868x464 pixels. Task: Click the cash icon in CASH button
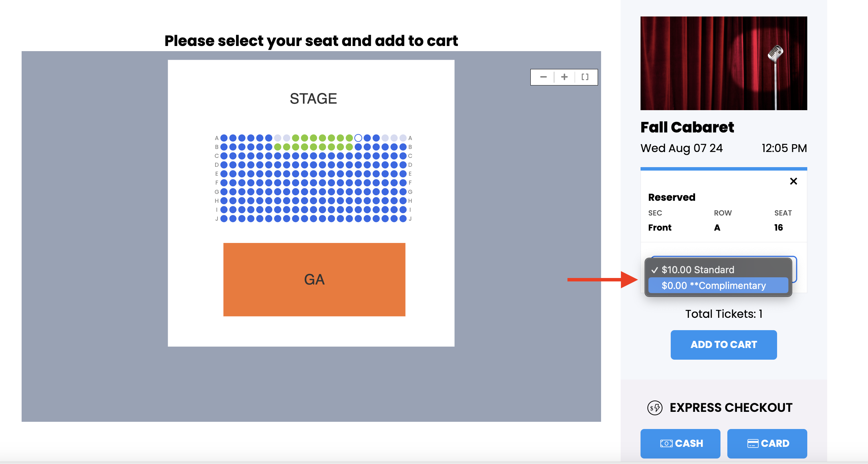666,444
